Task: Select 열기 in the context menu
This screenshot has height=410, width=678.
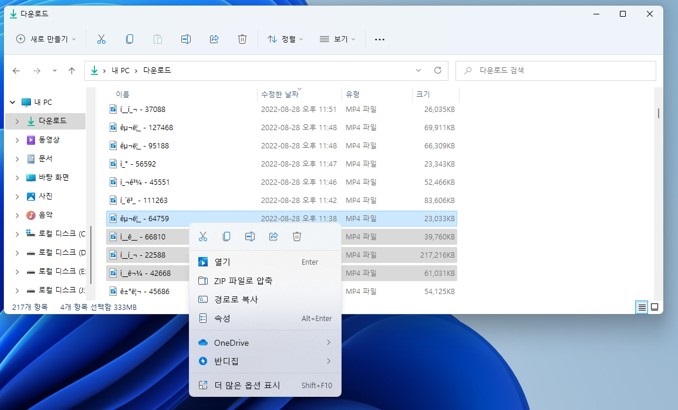Action: click(265, 262)
